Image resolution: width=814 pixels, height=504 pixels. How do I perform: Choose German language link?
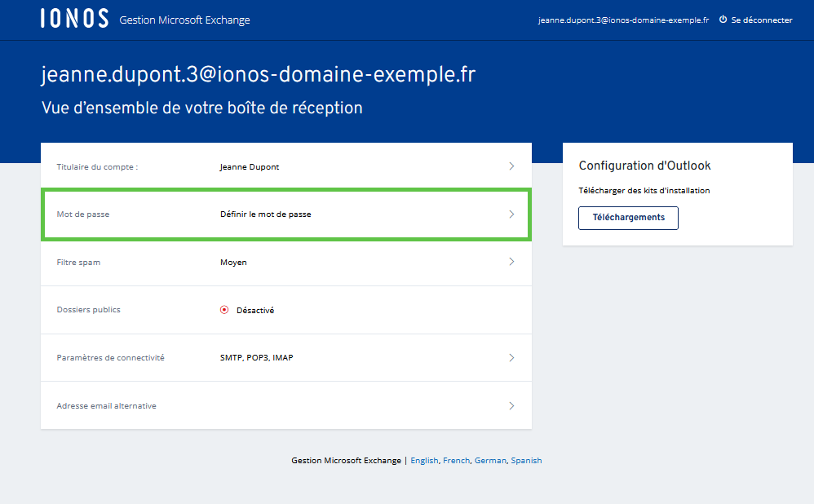coord(490,461)
